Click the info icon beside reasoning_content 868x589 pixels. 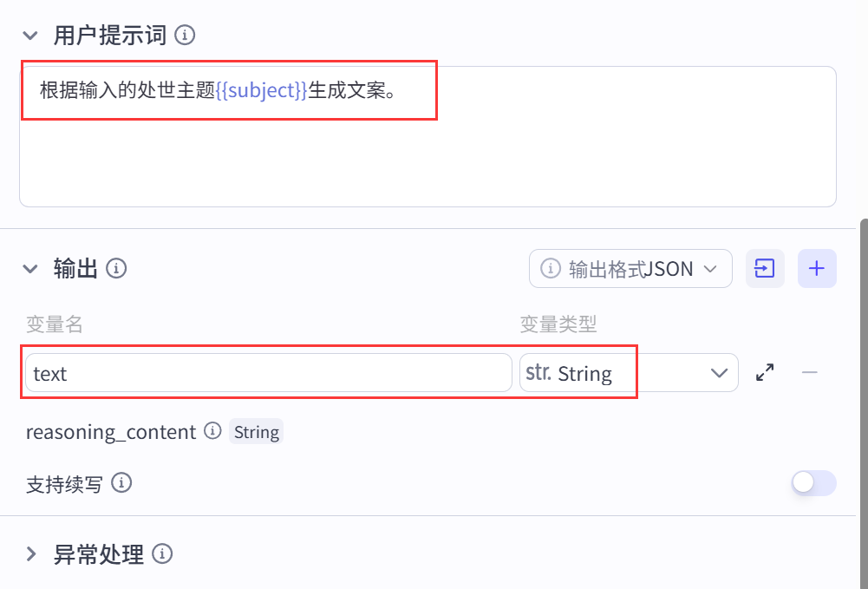212,431
